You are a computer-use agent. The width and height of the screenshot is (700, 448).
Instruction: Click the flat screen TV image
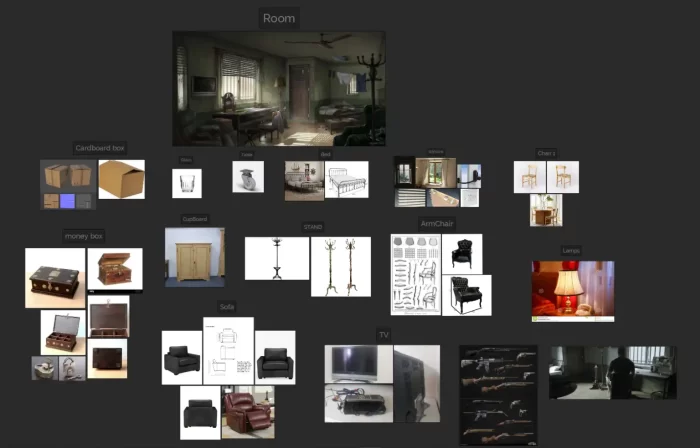[358, 364]
